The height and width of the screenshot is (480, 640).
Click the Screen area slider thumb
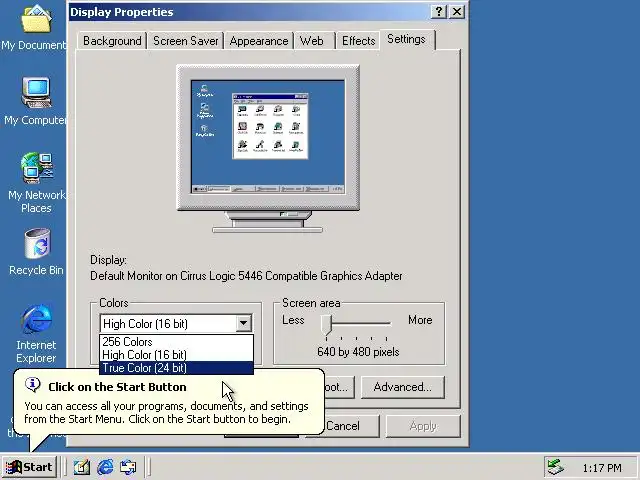(326, 324)
